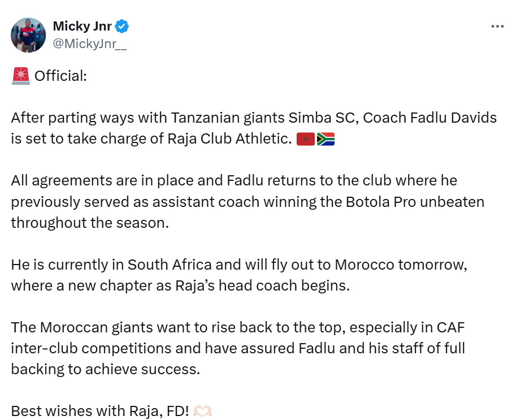Image resolution: width=512 pixels, height=420 pixels.
Task: Click the word "Official:"
Action: 61,76
